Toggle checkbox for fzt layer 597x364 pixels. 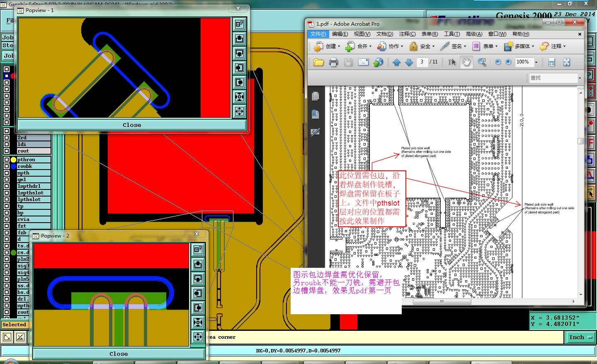coord(7,226)
